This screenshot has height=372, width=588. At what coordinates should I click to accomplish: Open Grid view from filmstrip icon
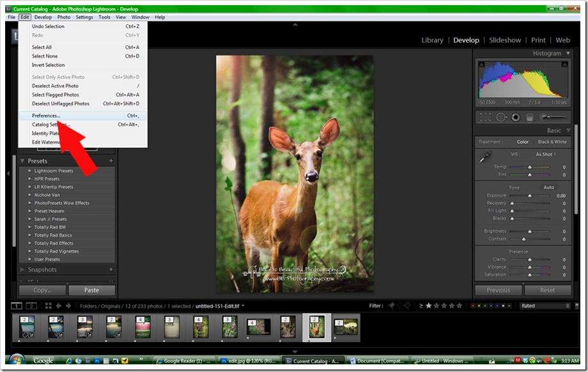[49, 306]
